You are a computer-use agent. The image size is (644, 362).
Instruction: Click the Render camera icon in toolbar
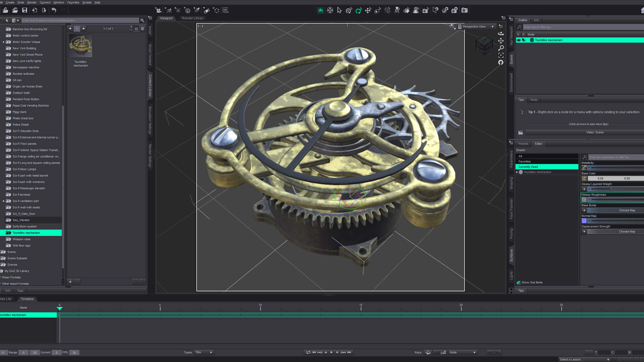[464, 10]
